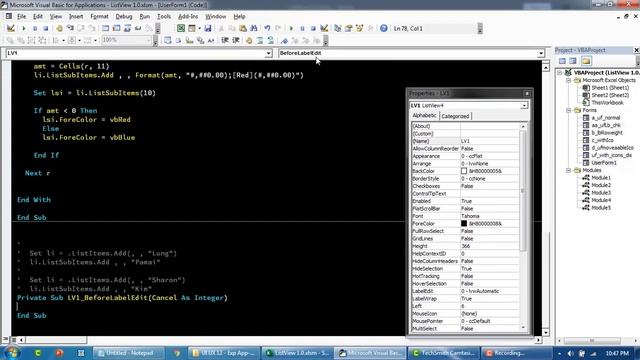
Task: Open the BeforeLabelEdit procedure dropdown
Action: [x=540, y=53]
